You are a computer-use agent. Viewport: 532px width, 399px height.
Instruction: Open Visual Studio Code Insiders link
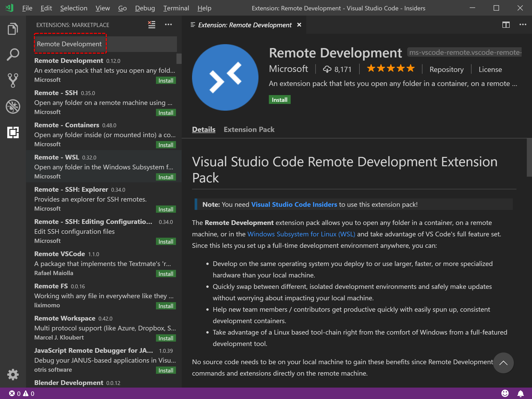(294, 204)
